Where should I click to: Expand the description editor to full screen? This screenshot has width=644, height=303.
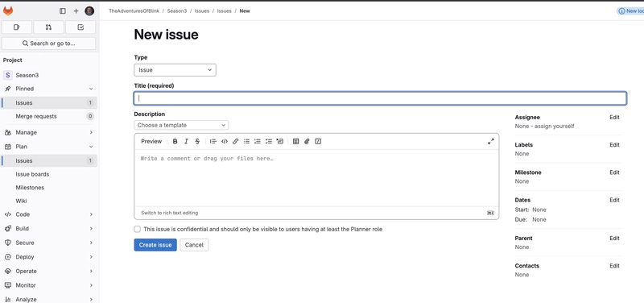point(491,142)
